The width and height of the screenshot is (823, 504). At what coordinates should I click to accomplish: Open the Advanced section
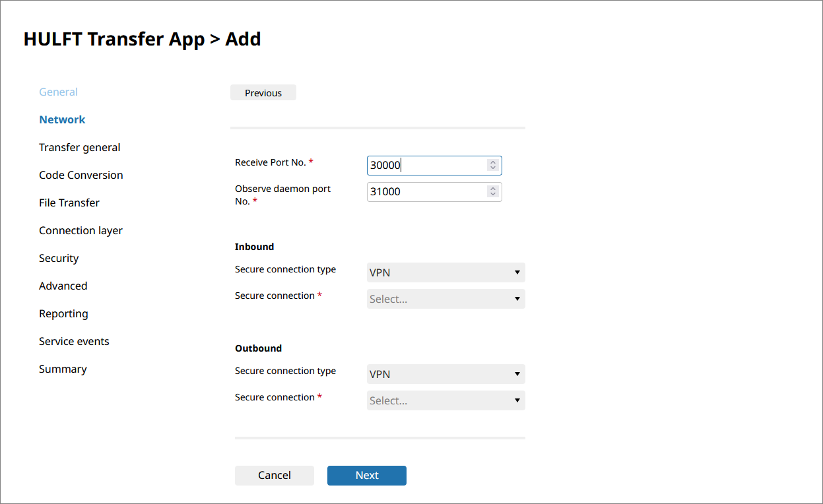pos(63,286)
